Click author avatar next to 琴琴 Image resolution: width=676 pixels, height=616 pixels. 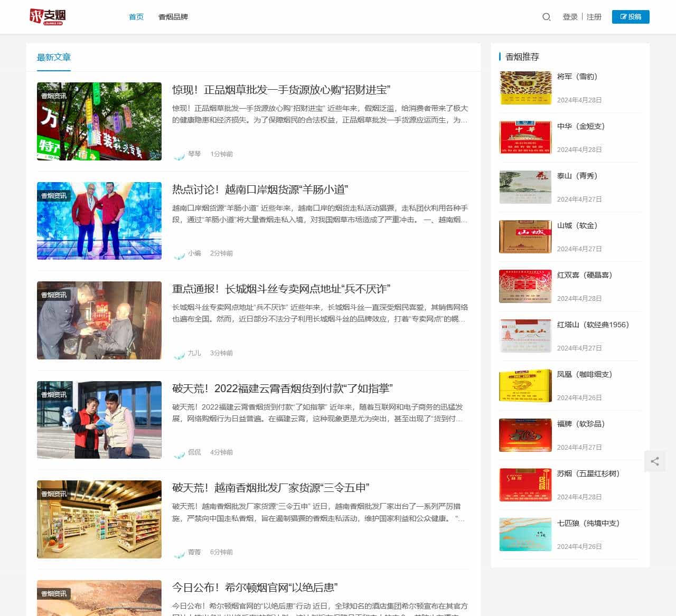(179, 154)
